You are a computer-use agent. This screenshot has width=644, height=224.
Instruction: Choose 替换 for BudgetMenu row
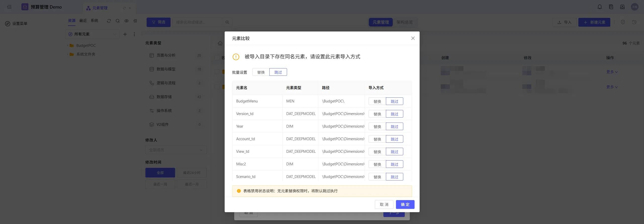click(x=377, y=101)
